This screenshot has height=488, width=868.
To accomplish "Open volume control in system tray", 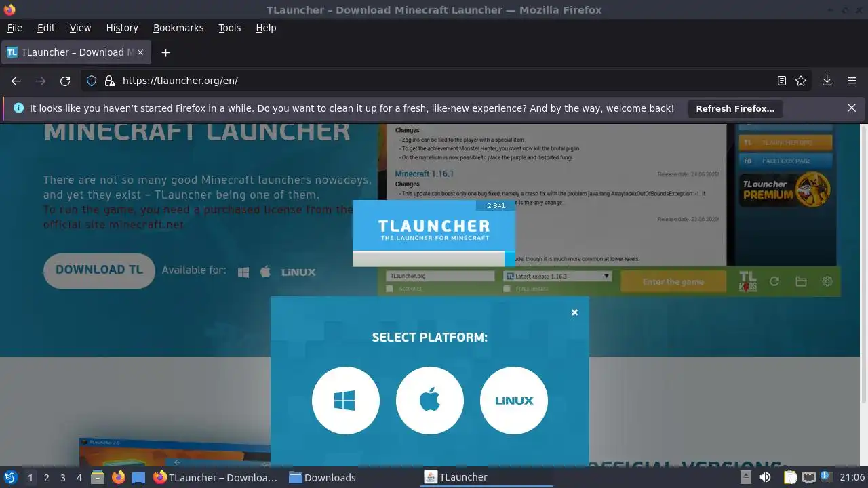I will [x=765, y=477].
